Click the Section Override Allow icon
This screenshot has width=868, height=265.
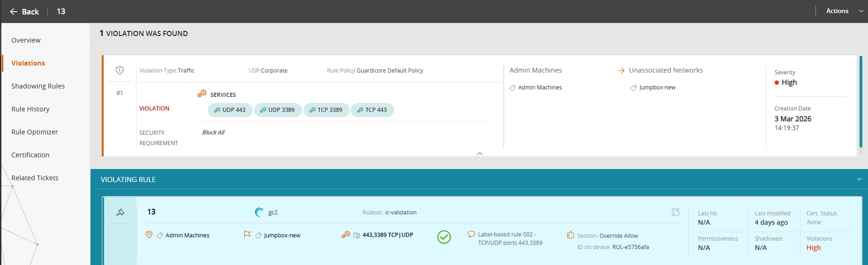[x=570, y=235]
